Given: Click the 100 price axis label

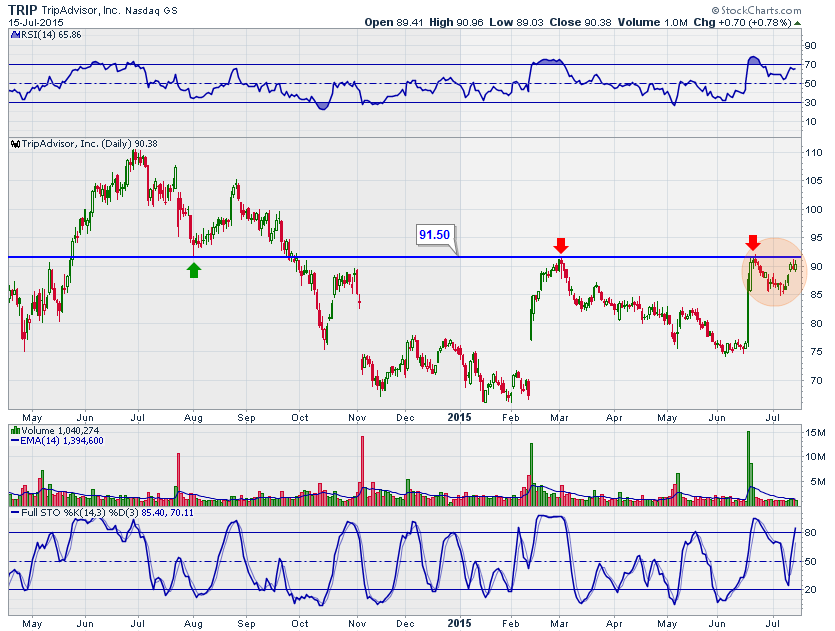Looking at the screenshot, I should click(x=813, y=210).
